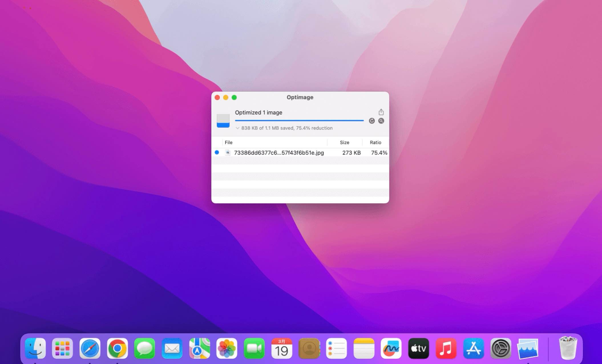Open System Preferences from the Dock

501,348
